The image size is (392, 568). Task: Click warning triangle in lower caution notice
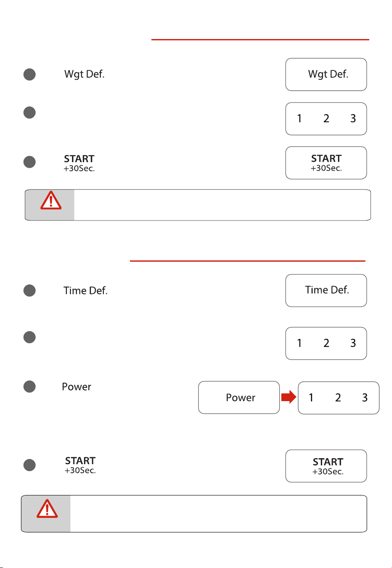[47, 508]
